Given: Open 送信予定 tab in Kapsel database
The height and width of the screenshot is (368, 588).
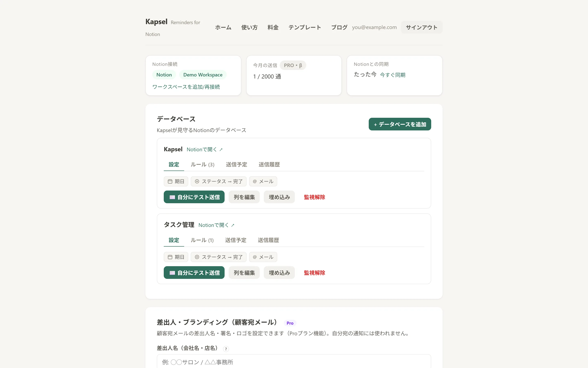Looking at the screenshot, I should (236, 165).
